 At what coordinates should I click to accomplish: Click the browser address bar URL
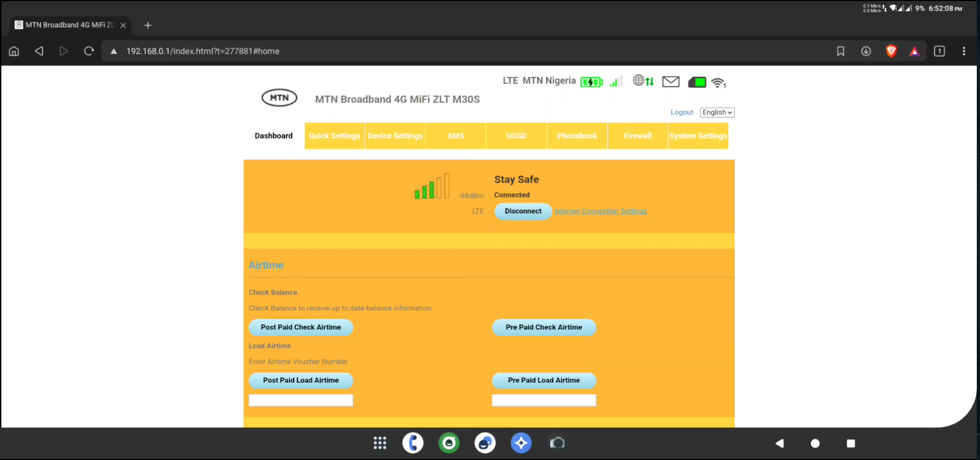click(x=203, y=51)
